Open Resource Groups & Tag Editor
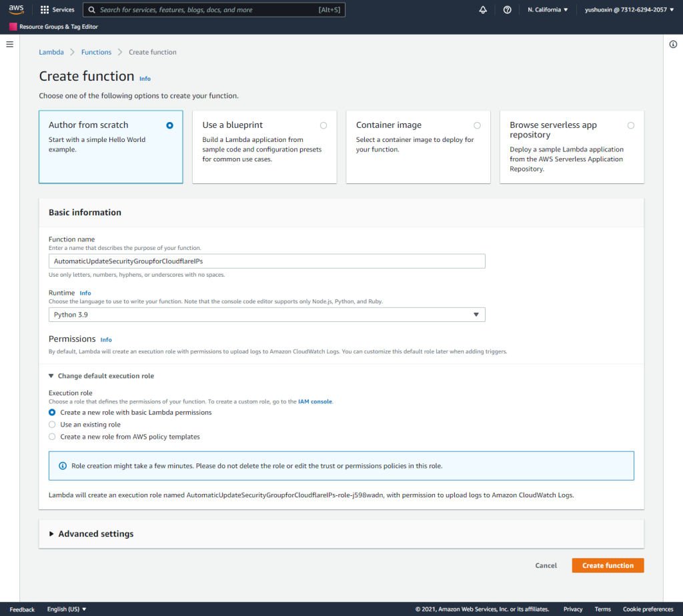The height and width of the screenshot is (616, 683). pos(53,27)
